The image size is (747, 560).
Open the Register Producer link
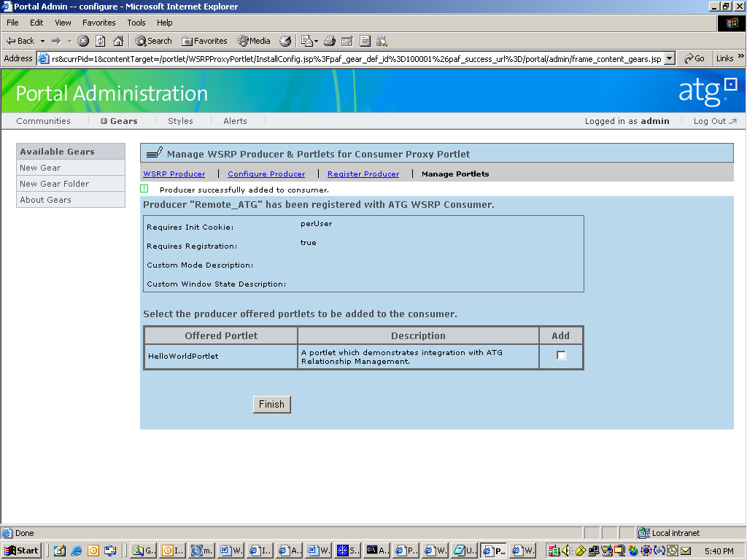[x=363, y=174]
